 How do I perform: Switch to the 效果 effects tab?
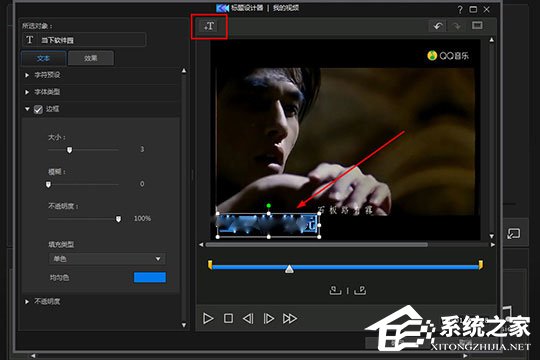tap(91, 58)
